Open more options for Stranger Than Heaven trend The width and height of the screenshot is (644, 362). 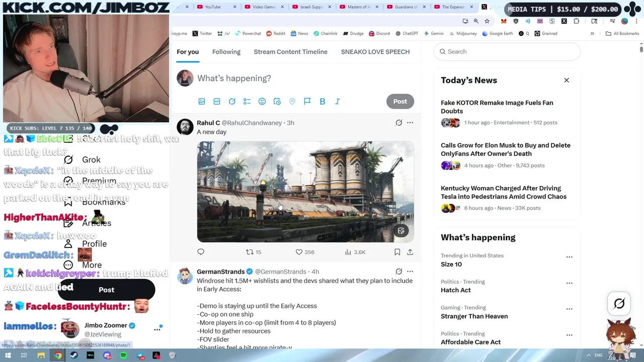point(569,309)
